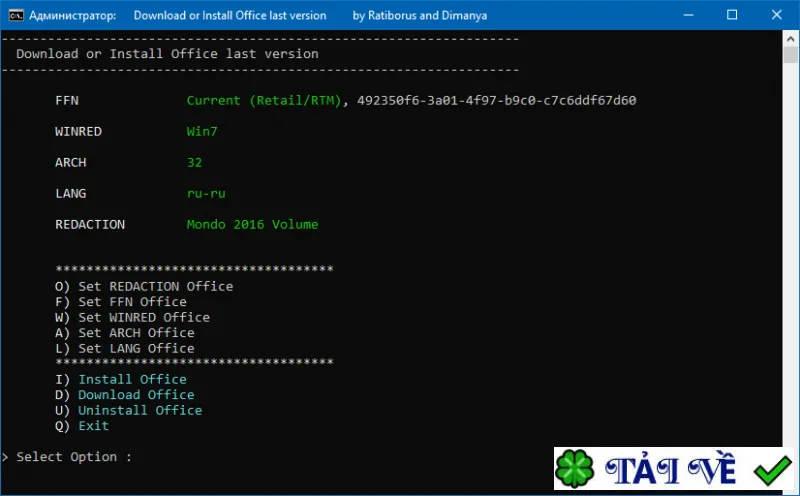Viewport: 800px width, 496px height.
Task: Click the ARCH label
Action: pos(70,162)
